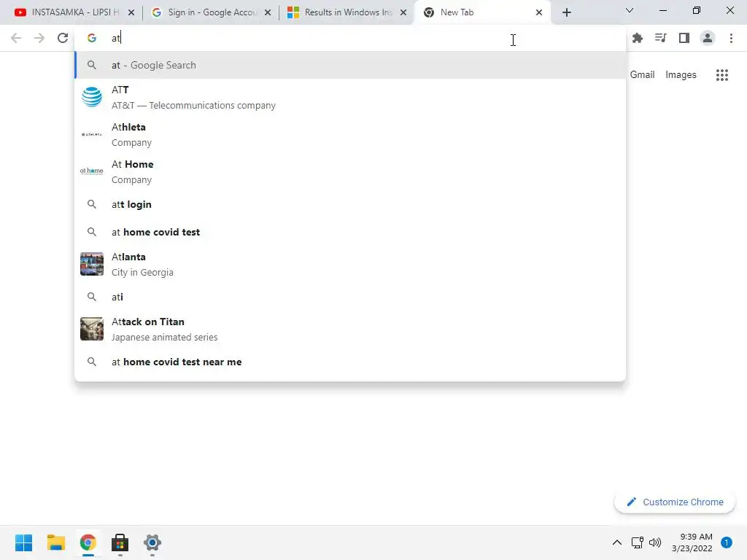Open Microsoft Store from taskbar
The height and width of the screenshot is (560, 747).
point(120,542)
